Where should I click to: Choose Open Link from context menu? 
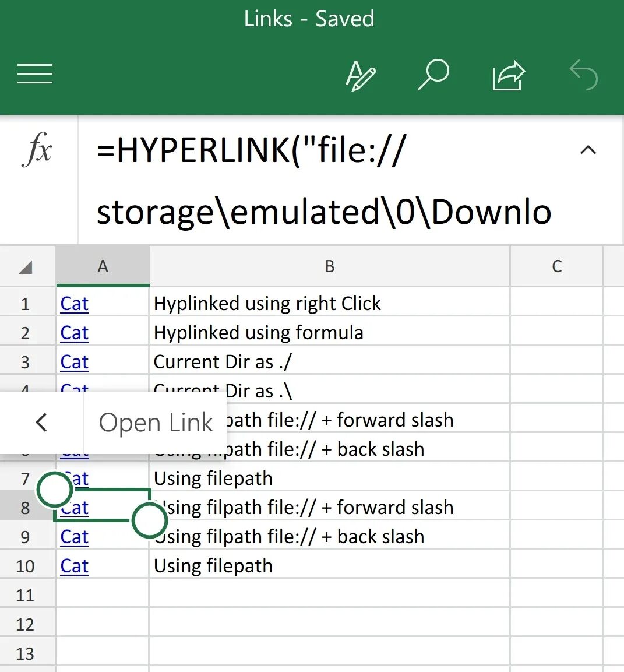tap(156, 423)
